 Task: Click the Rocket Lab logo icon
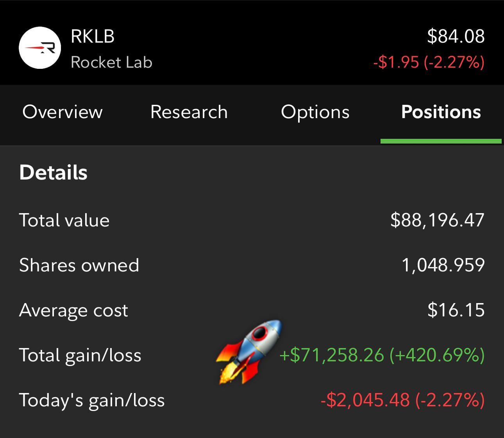click(40, 48)
